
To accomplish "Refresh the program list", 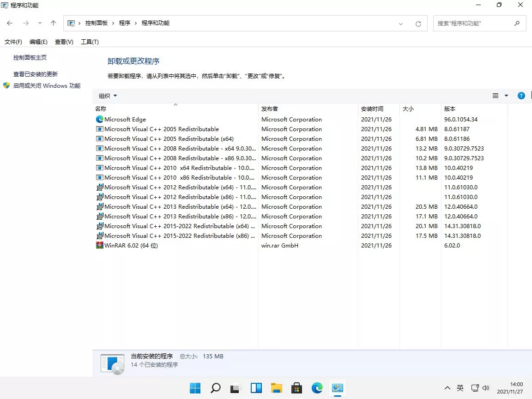I will pos(418,23).
